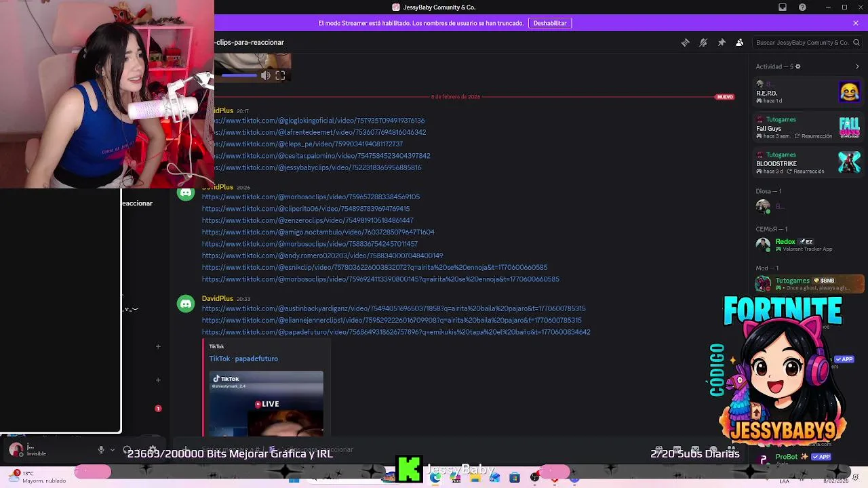
Task: Open the Discord inbox icon
Action: click(783, 7)
